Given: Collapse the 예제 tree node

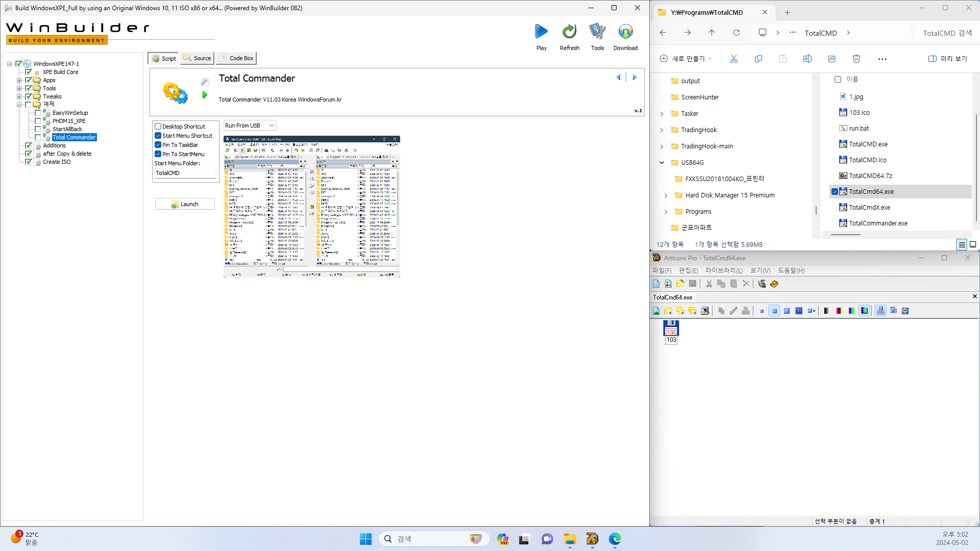Looking at the screenshot, I should click(19, 105).
